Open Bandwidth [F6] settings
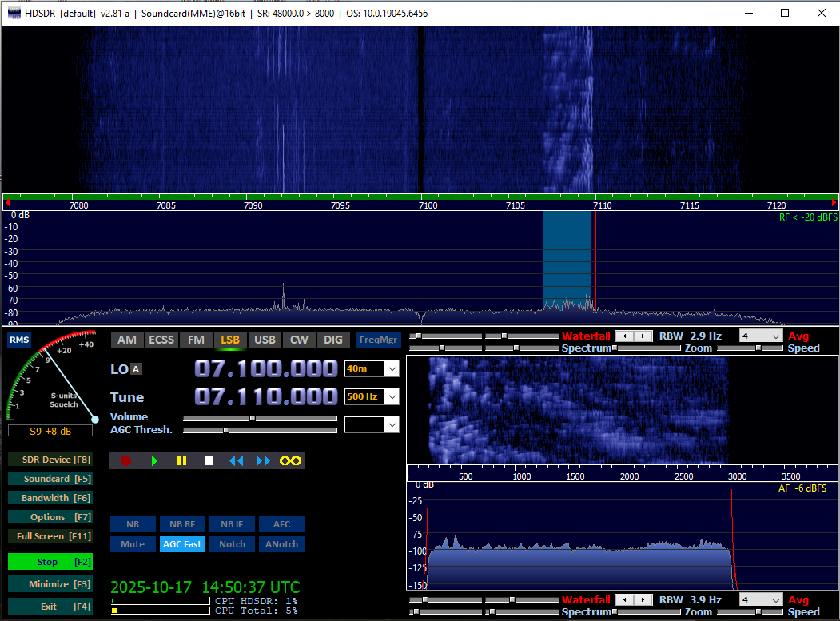 pyautogui.click(x=50, y=498)
